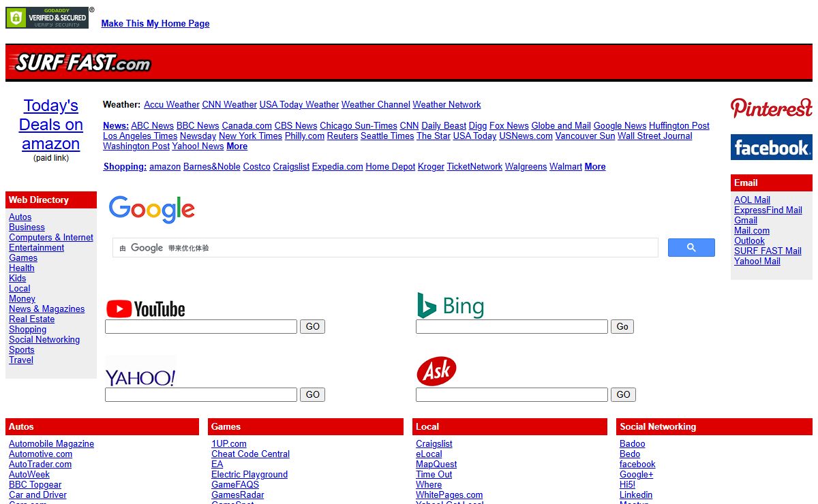Focus the Yahoo search text box
818x504 pixels.
coord(201,394)
